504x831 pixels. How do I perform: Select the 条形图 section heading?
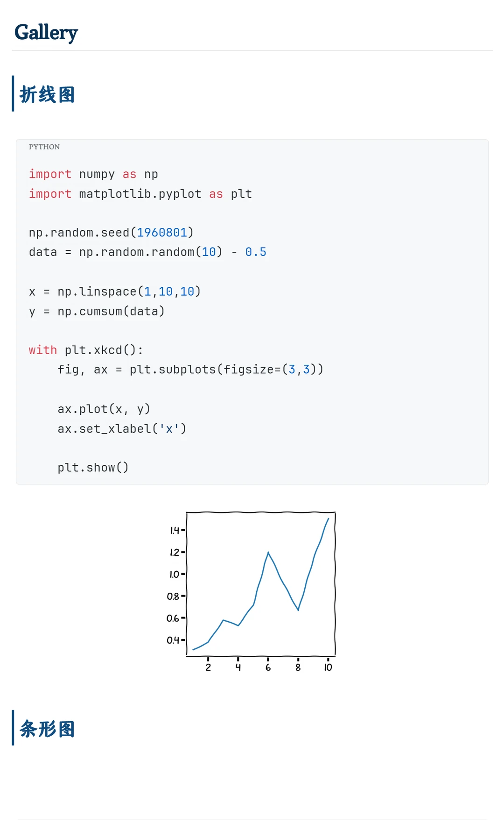click(x=47, y=729)
